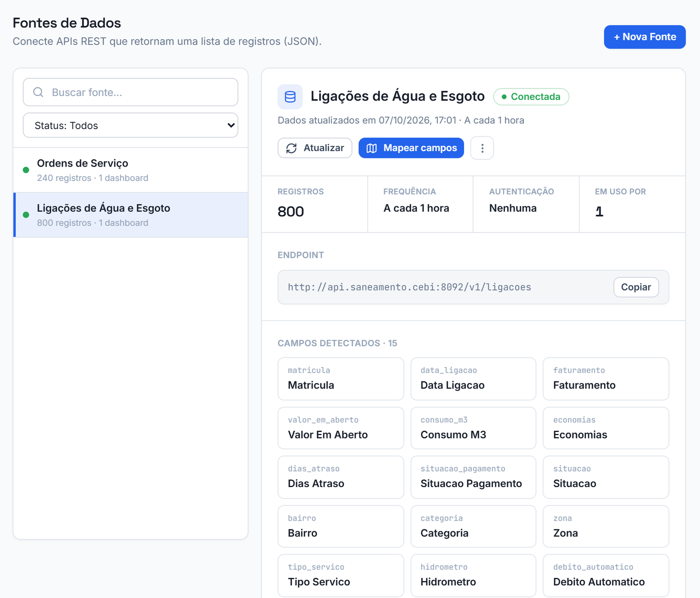Click green status dot for Ordens de Serviço

click(x=26, y=170)
